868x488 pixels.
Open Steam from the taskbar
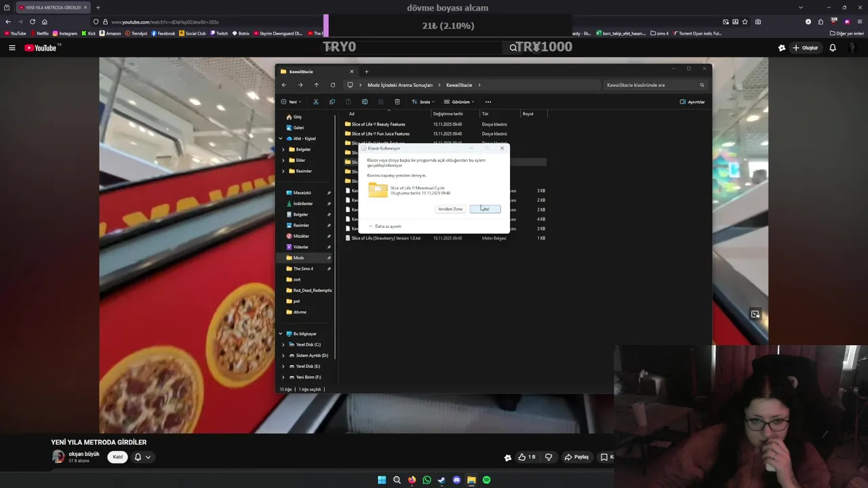pyautogui.click(x=441, y=480)
